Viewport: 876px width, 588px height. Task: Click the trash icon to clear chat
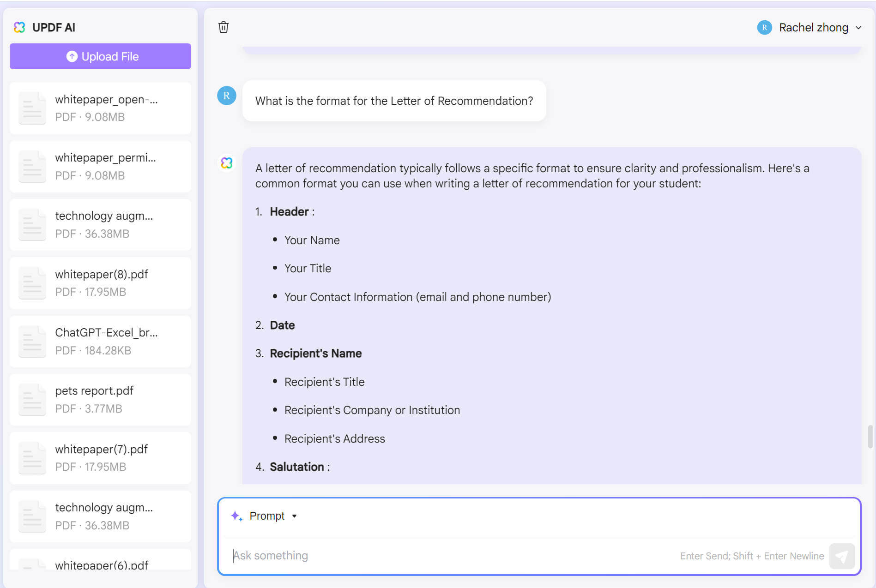tap(224, 27)
